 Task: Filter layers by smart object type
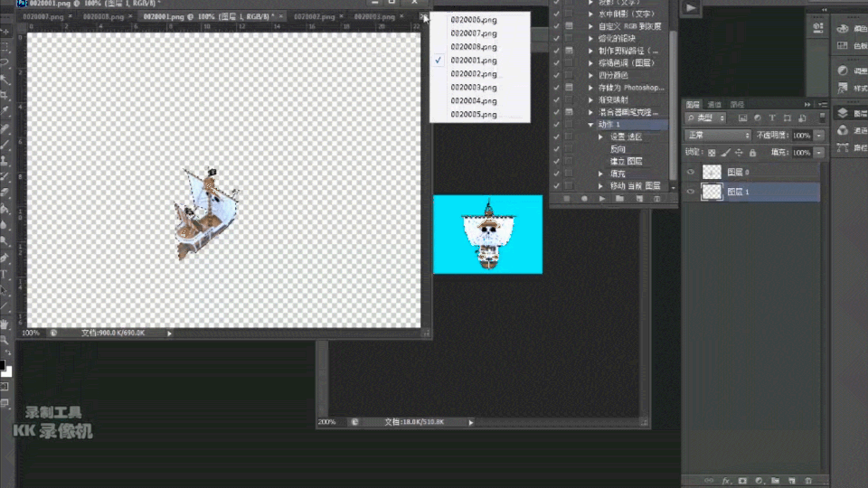click(802, 117)
